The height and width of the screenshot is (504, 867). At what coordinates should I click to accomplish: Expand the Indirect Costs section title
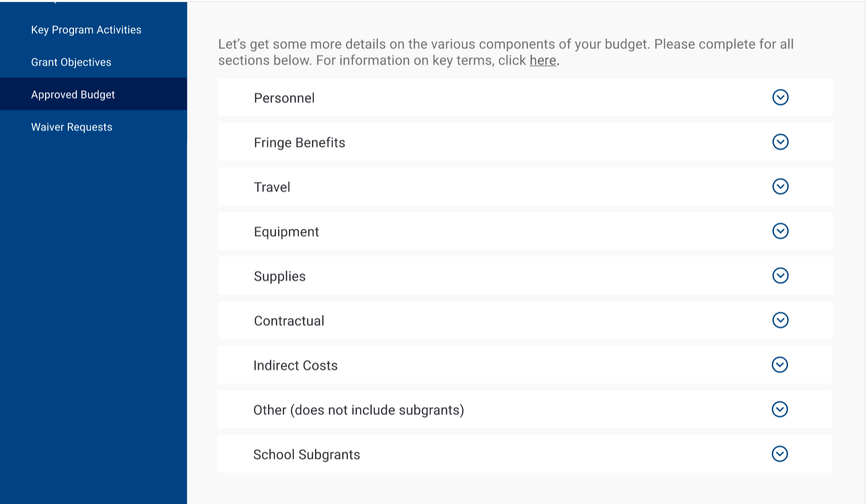coord(295,365)
